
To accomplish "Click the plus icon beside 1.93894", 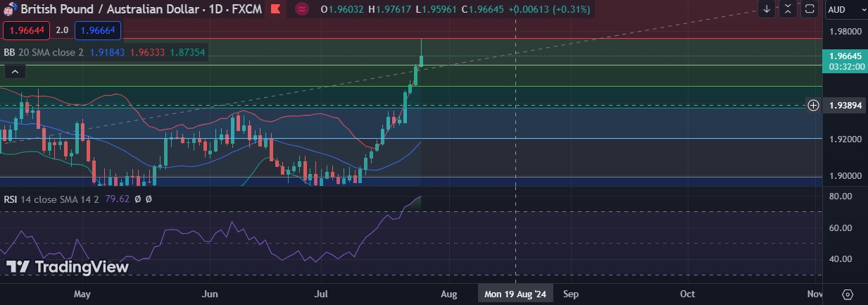I will 813,105.
